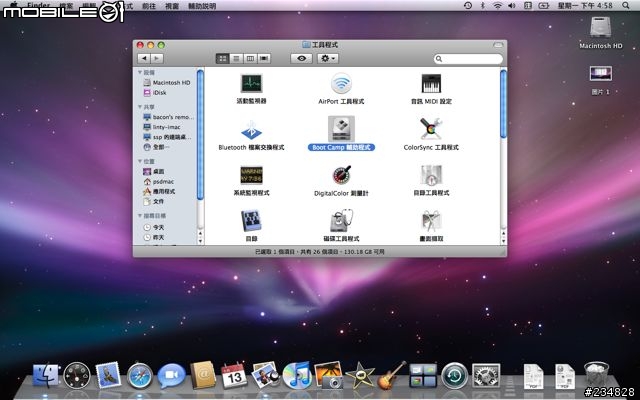Open the input method menu
This screenshot has width=640, height=400.
(527, 6)
